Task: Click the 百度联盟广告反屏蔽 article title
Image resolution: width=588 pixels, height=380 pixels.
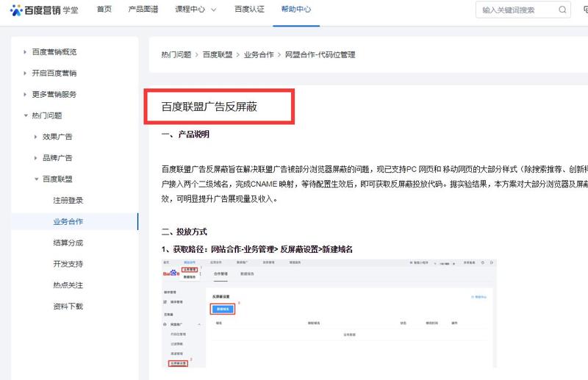Action: point(209,107)
